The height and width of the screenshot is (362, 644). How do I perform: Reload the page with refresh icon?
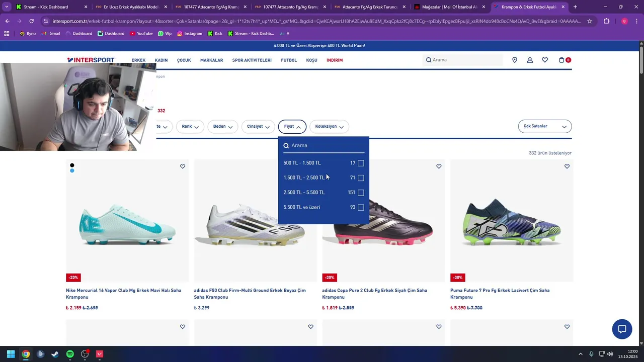pos(31,21)
